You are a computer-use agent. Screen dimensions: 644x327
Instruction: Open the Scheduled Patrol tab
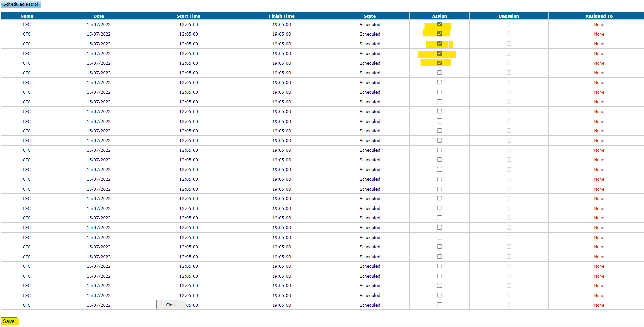pyautogui.click(x=21, y=4)
